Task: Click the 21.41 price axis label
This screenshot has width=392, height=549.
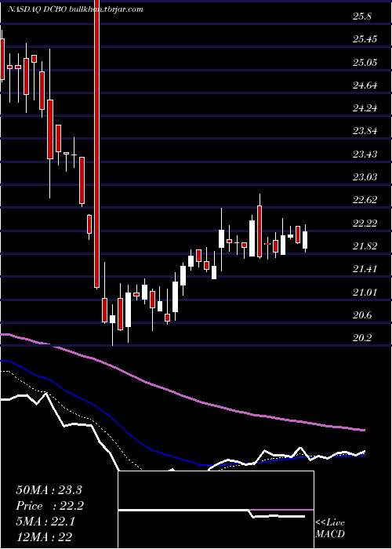Action: tap(365, 269)
